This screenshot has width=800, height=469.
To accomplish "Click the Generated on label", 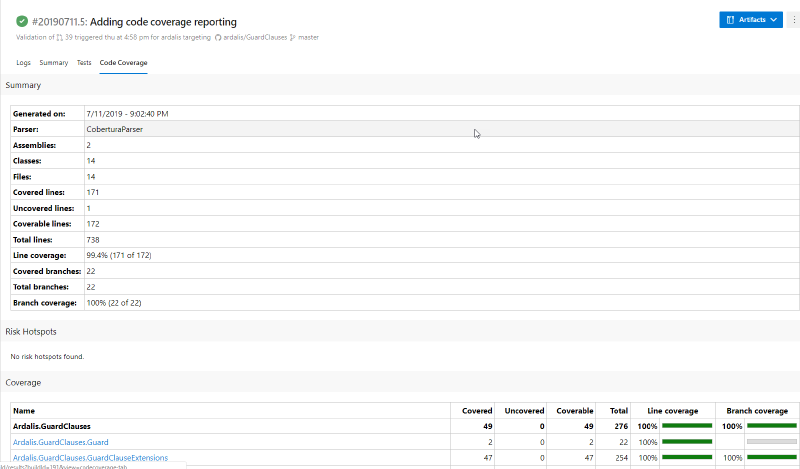I will (x=39, y=114).
